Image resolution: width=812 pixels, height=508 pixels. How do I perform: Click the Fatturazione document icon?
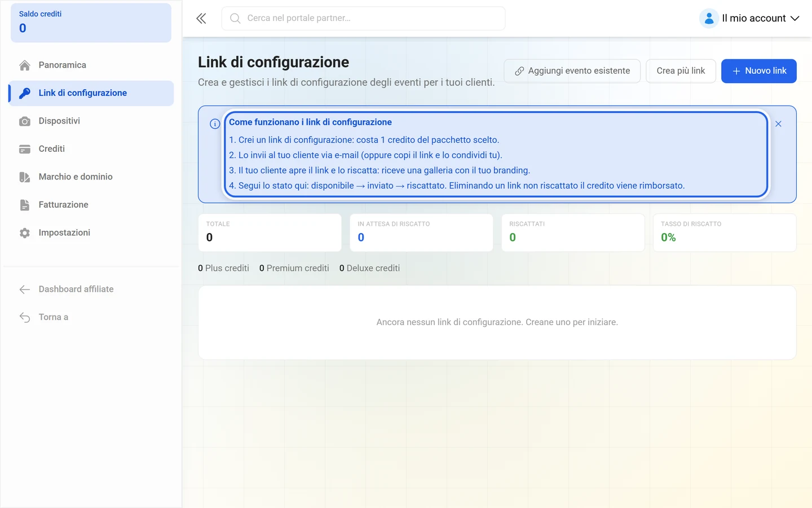[x=25, y=205]
